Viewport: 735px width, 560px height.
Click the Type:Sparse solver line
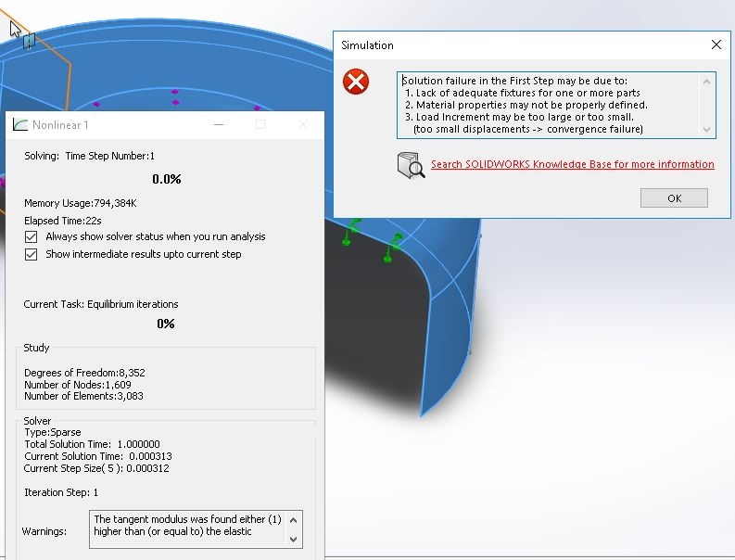(x=53, y=432)
